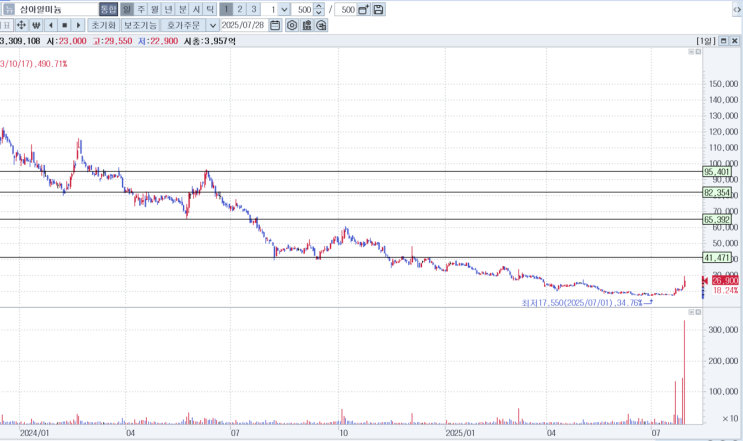
Task: Click the candle count stepper arrows
Action: click(x=318, y=9)
